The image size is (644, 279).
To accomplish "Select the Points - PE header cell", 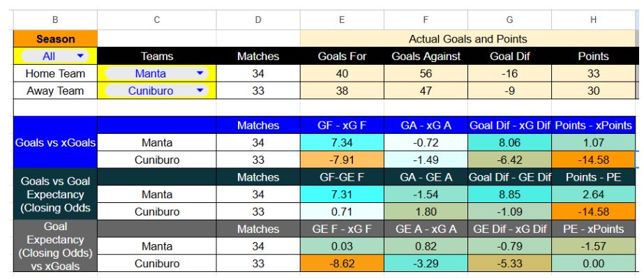I will tap(593, 177).
